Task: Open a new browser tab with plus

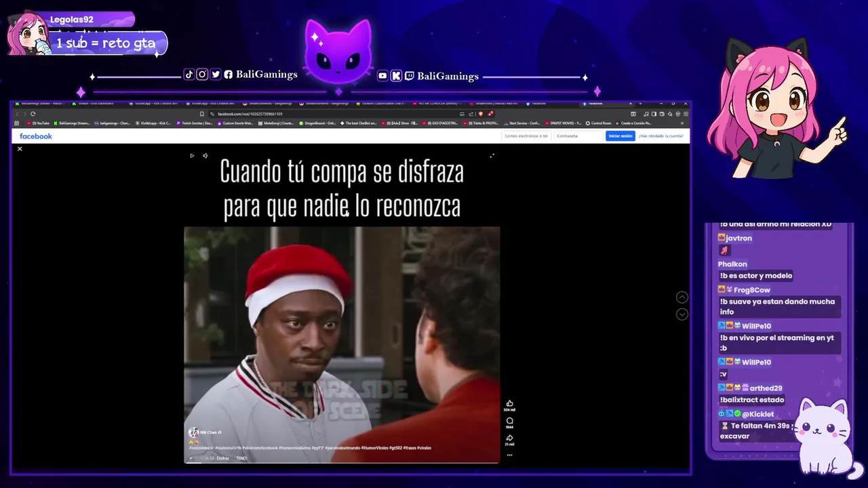Action: tap(640, 103)
